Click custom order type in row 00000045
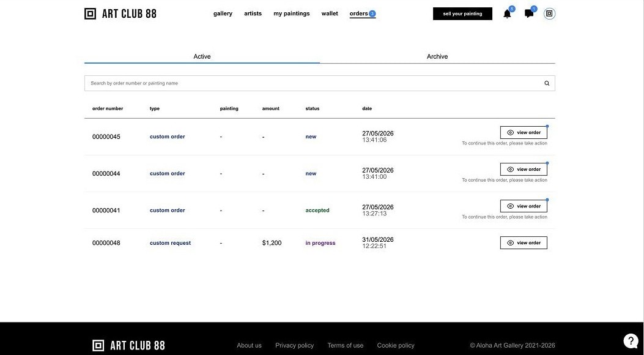 (x=168, y=136)
